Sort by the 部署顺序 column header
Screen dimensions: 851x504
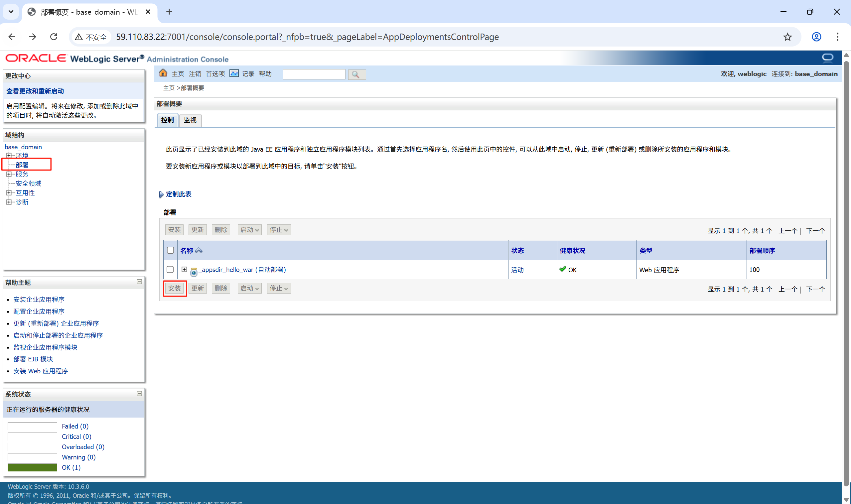point(762,251)
